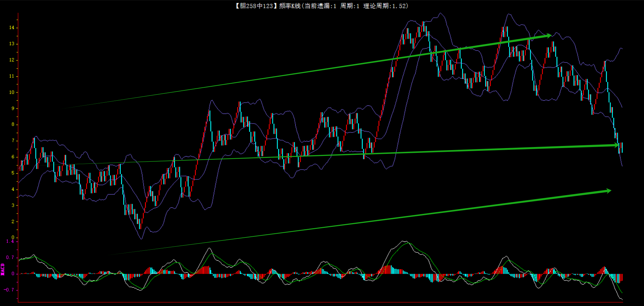Select the yellow axis value 4

(x=13, y=189)
